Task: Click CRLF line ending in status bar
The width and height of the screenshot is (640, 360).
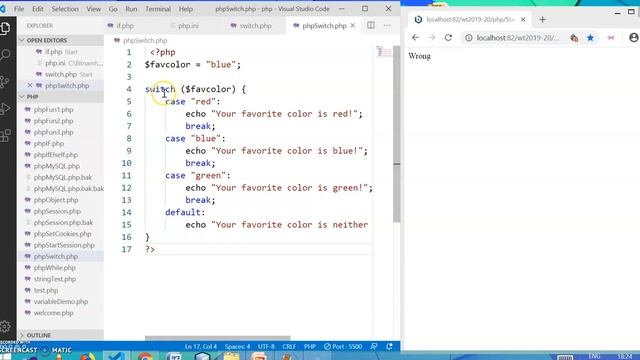Action: (289, 347)
